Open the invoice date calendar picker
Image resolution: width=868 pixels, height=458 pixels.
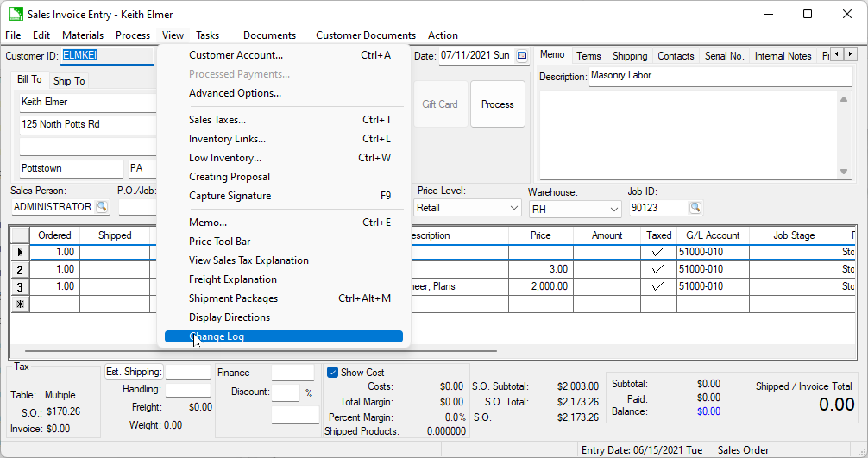point(521,56)
